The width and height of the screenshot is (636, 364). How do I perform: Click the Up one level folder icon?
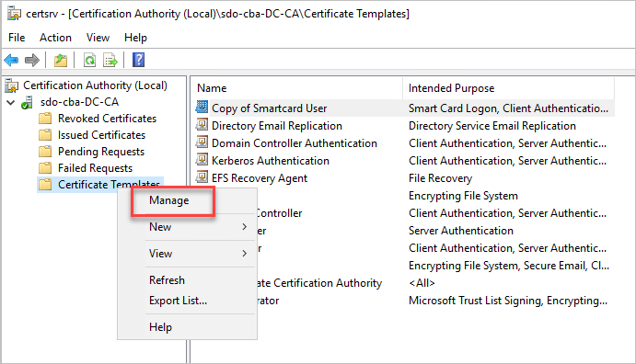pyautogui.click(x=61, y=61)
